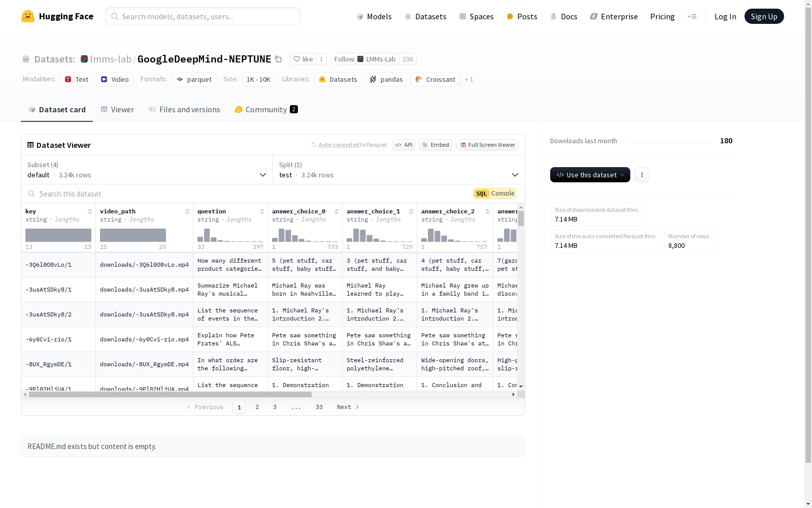
Task: Go to Next page of rows
Action: coord(348,407)
